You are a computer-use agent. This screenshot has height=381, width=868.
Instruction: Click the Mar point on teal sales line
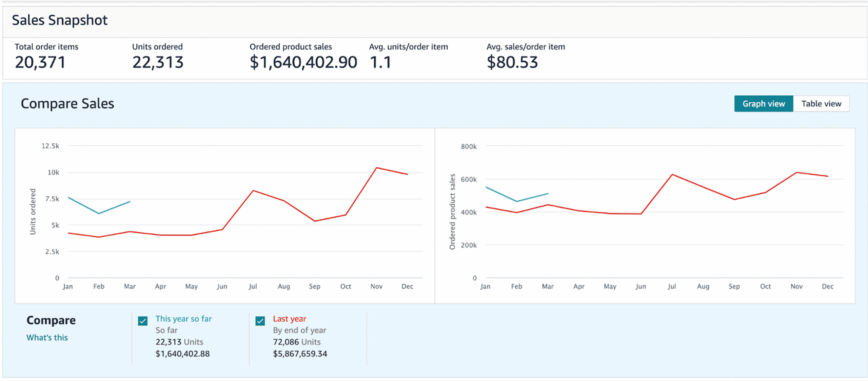[548, 194]
